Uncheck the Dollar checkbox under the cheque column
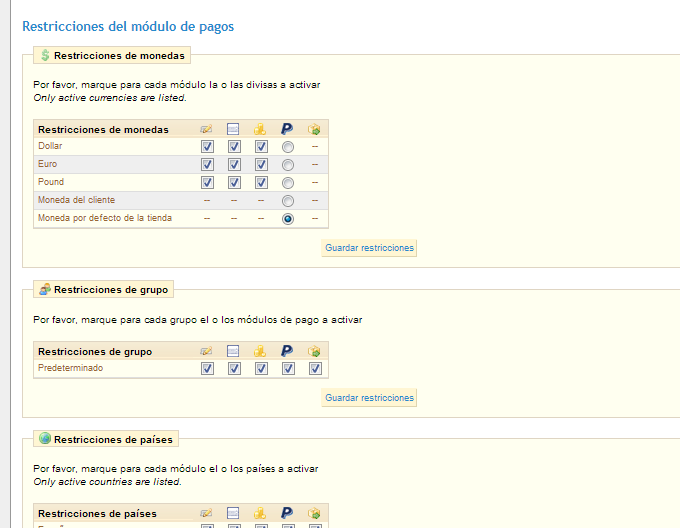The width and height of the screenshot is (680, 528). pyautogui.click(x=207, y=147)
